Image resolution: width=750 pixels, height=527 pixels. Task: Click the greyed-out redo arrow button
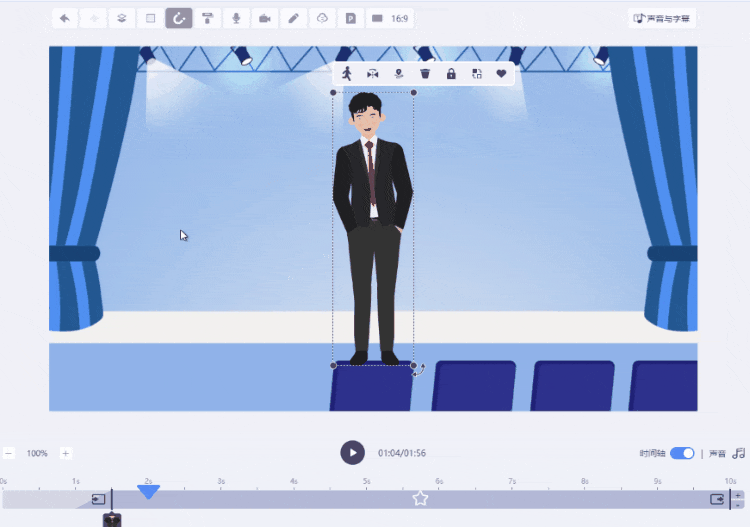(x=94, y=19)
